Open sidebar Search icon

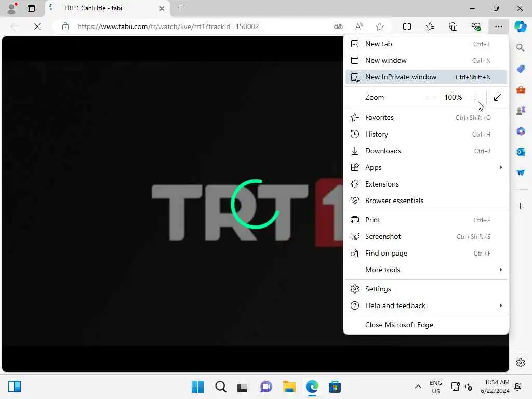pos(521,48)
